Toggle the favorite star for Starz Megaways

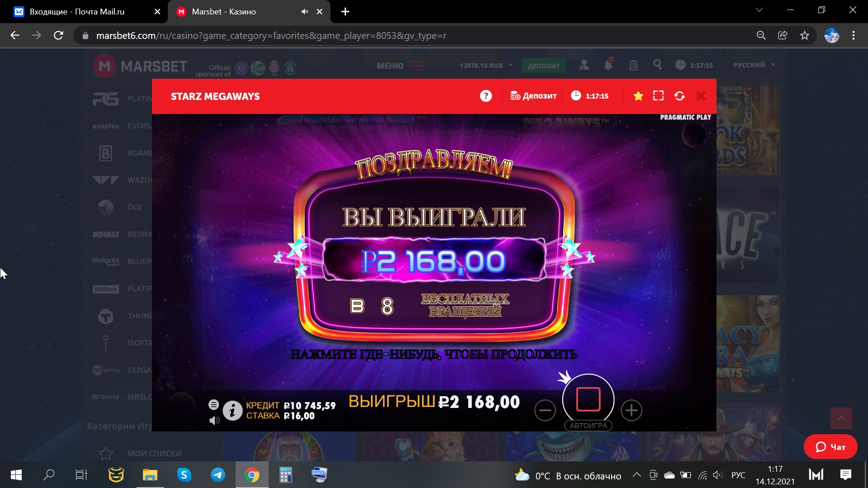tap(638, 96)
